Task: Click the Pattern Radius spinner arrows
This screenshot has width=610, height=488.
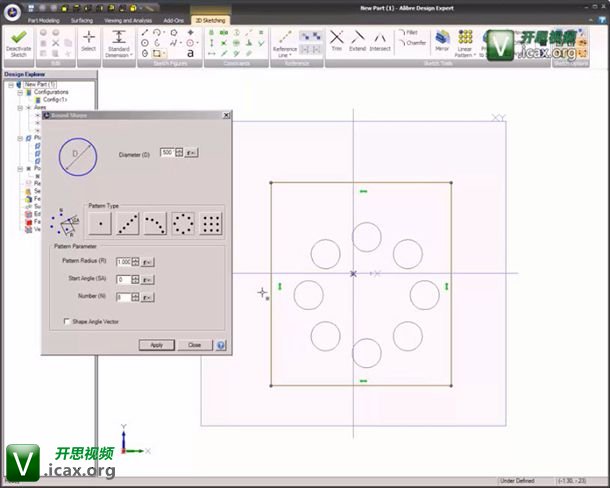Action: tap(135, 262)
